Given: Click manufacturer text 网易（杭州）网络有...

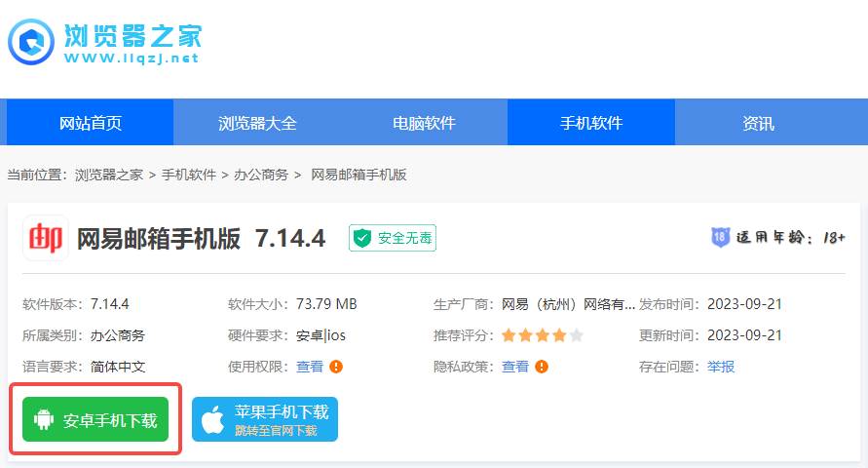Looking at the screenshot, I should point(568,304).
